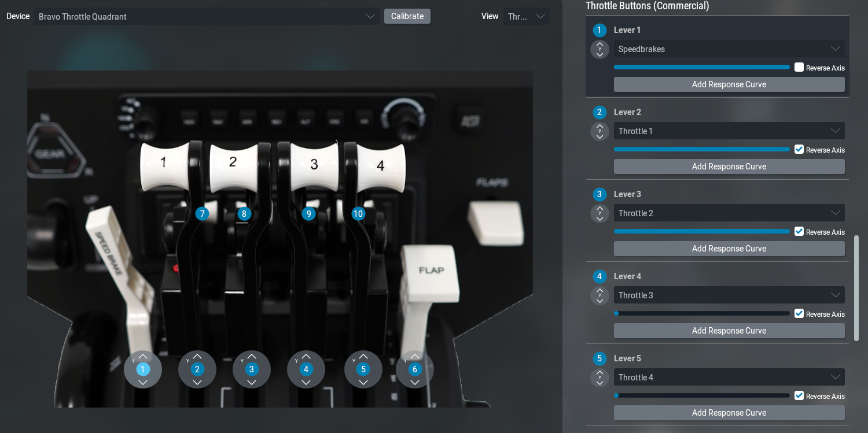Select button marker 9 on throttle lever
Viewport: 868px width, 433px height.
308,214
